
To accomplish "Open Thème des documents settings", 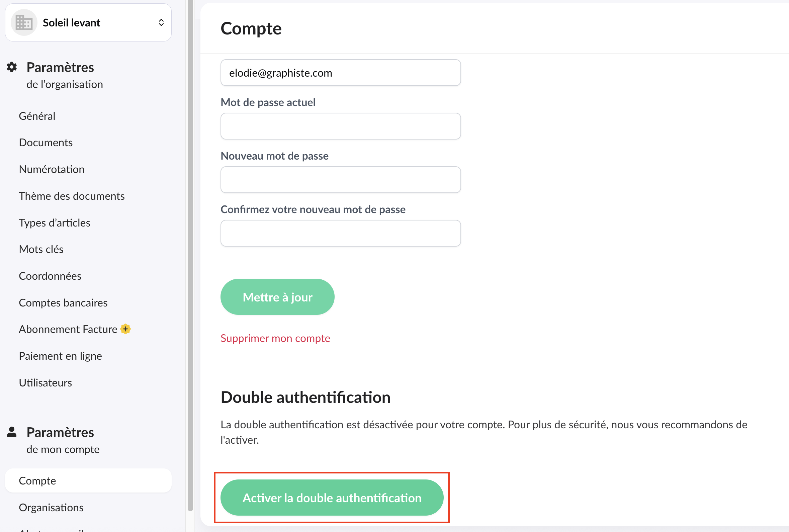I will coord(72,196).
